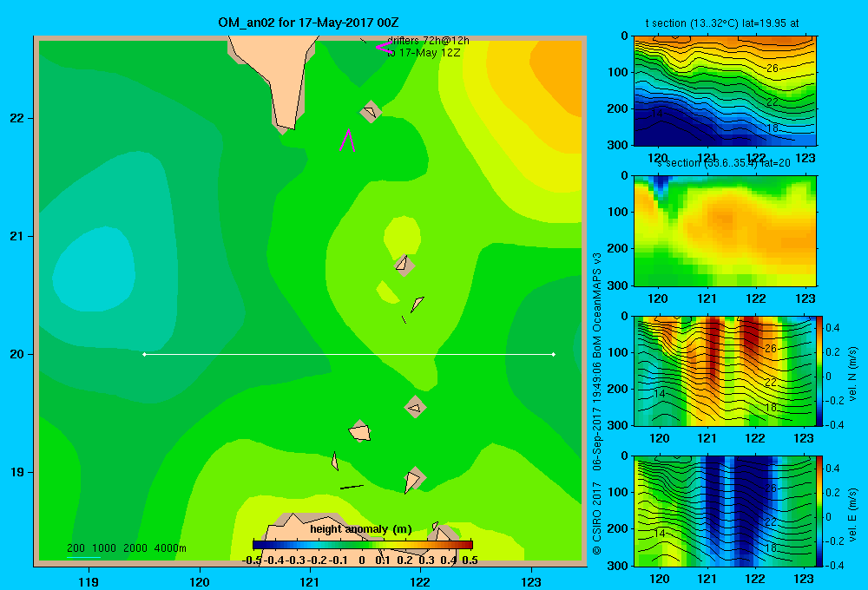Click the 300 depth label of the salinity section
This screenshot has width=868, height=590.
tap(619, 285)
